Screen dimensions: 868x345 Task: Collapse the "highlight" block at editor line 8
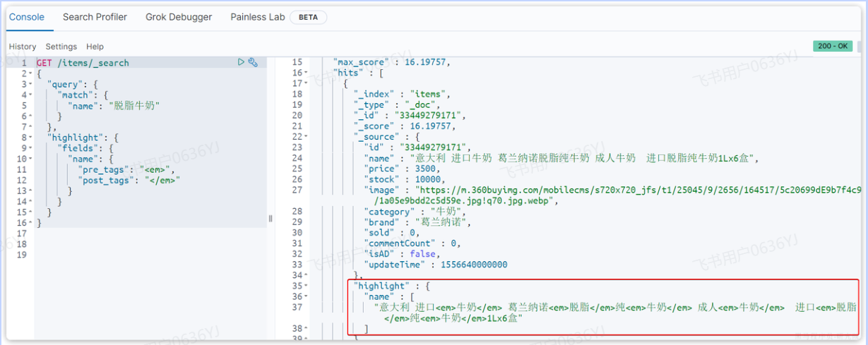point(31,138)
